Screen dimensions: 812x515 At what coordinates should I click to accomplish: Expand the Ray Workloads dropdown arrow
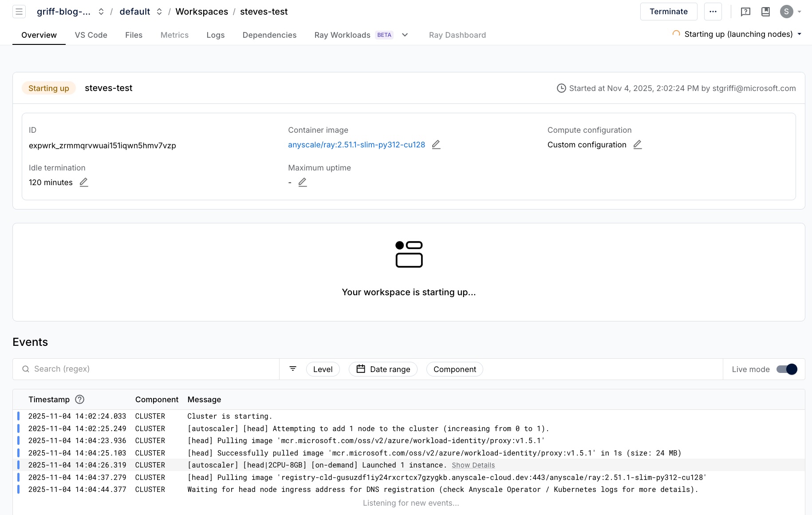pyautogui.click(x=404, y=35)
